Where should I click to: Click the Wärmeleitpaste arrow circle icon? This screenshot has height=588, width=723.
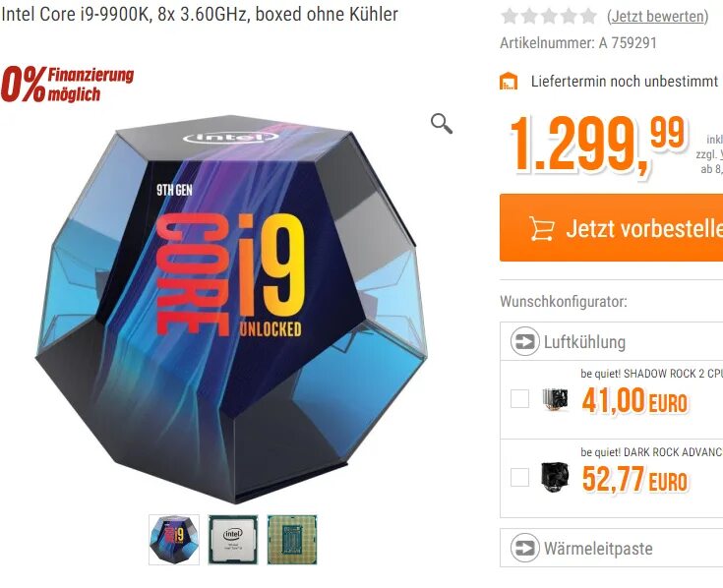(x=524, y=548)
